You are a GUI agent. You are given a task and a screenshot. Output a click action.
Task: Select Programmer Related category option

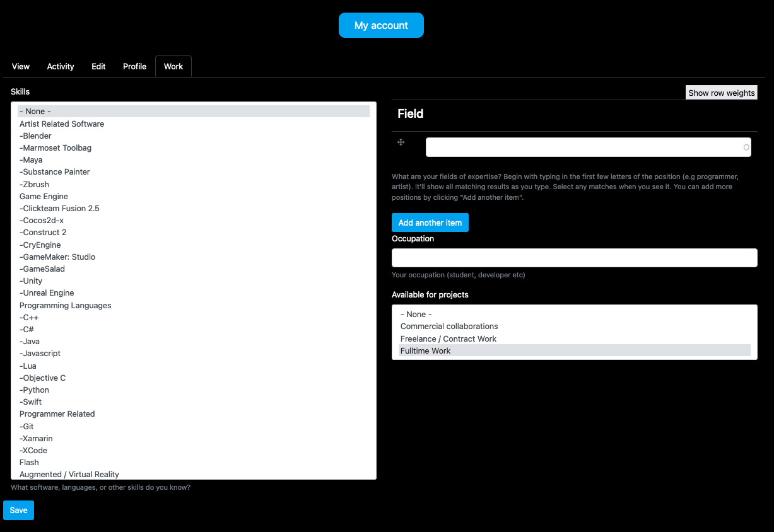pos(194,414)
